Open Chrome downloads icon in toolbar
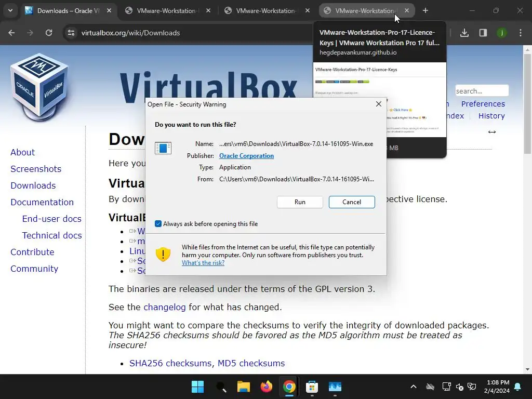 click(464, 33)
